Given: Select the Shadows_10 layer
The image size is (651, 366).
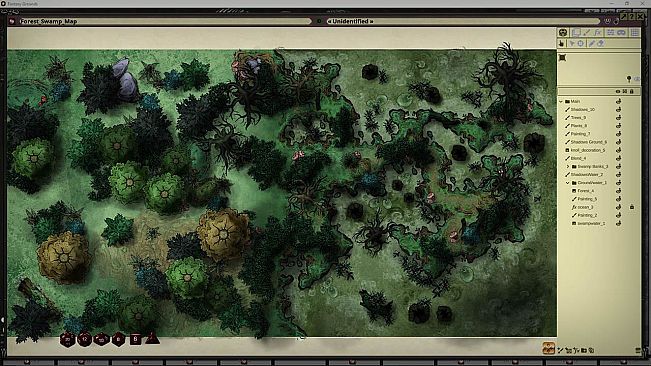Looking at the screenshot, I should [582, 109].
